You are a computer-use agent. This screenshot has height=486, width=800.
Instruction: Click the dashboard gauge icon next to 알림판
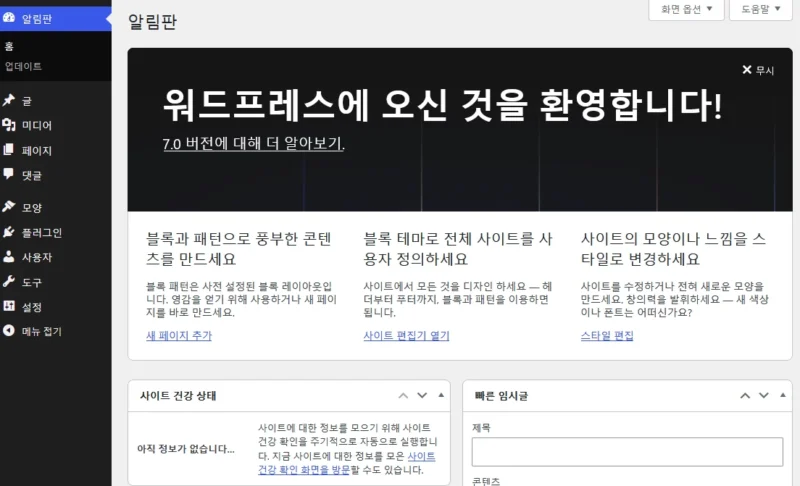point(9,18)
